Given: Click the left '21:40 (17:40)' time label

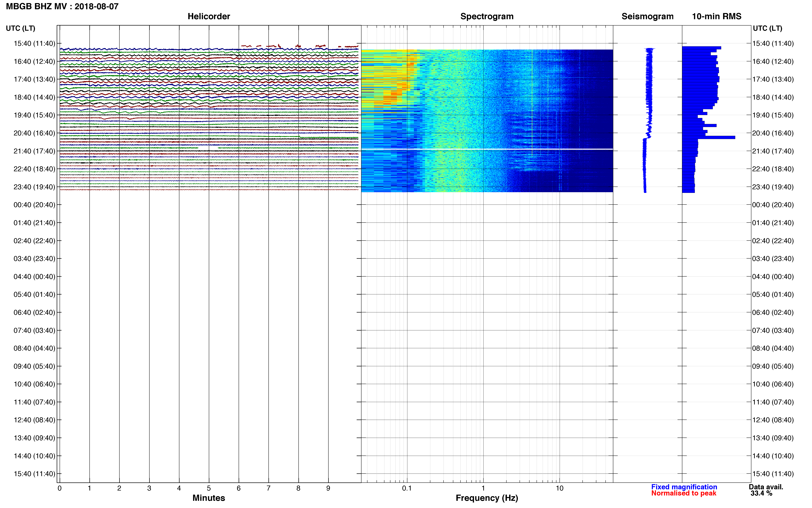Looking at the screenshot, I should (x=34, y=151).
